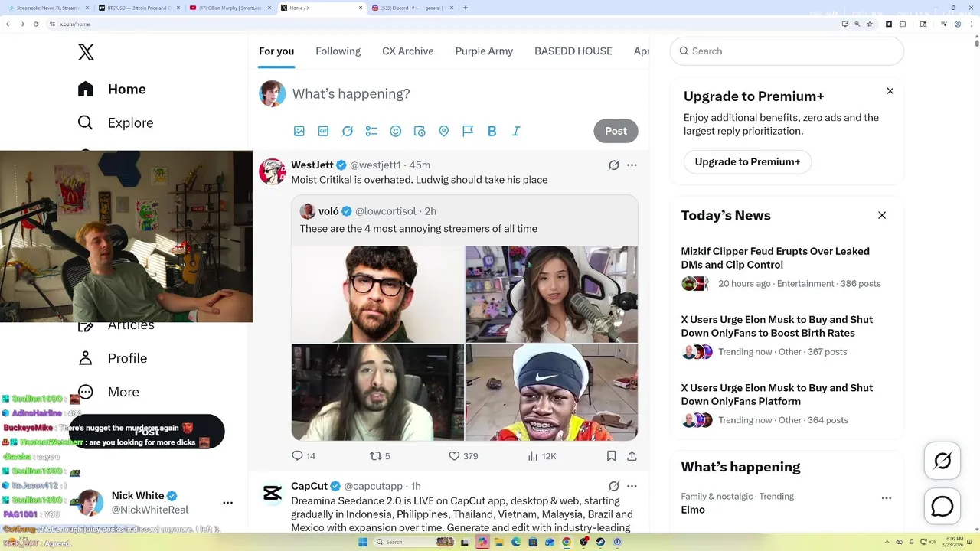Click the X logo in the sidebar
This screenshot has width=980, height=551.
[x=86, y=52]
